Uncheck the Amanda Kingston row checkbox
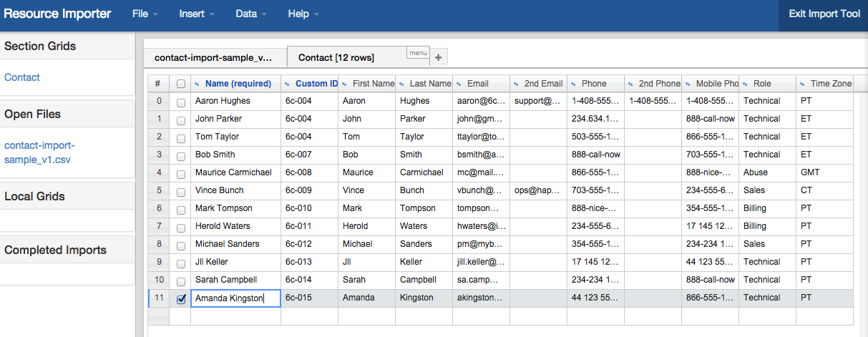The height and width of the screenshot is (337, 868). coord(181,298)
